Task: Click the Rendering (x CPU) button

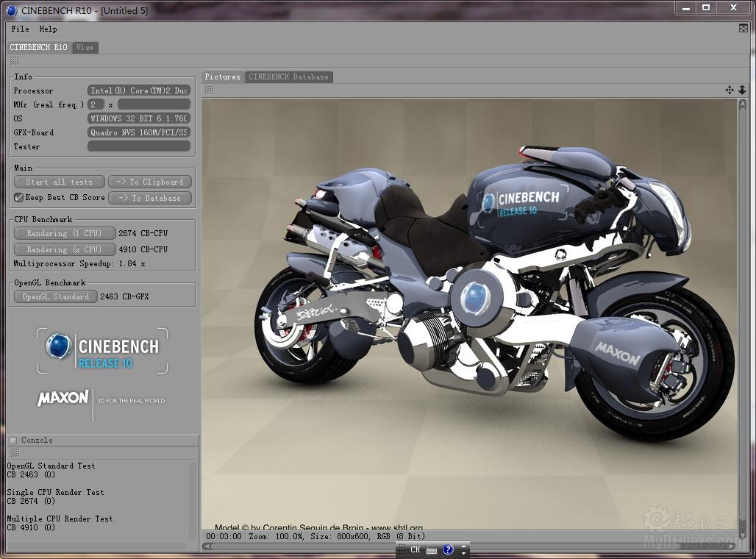Action: (x=65, y=249)
